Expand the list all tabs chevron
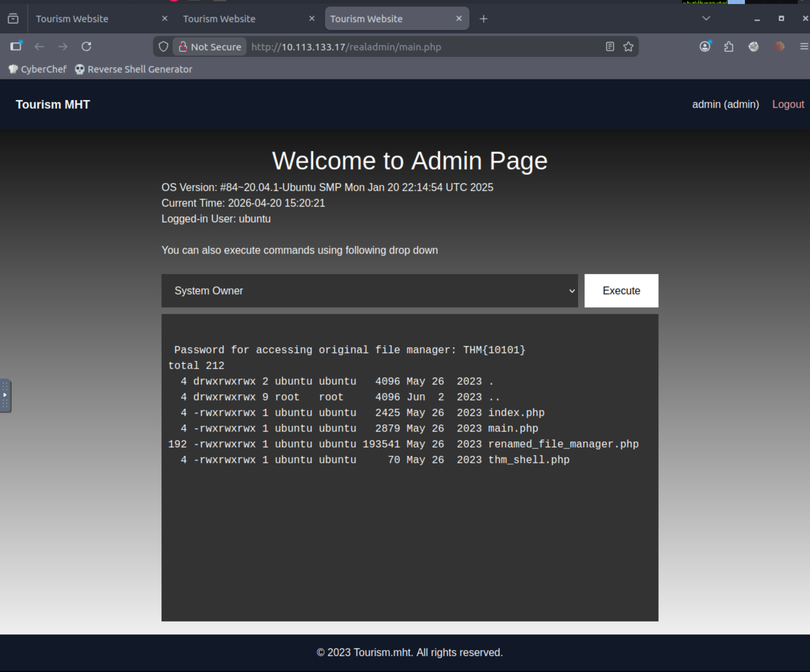 click(706, 18)
